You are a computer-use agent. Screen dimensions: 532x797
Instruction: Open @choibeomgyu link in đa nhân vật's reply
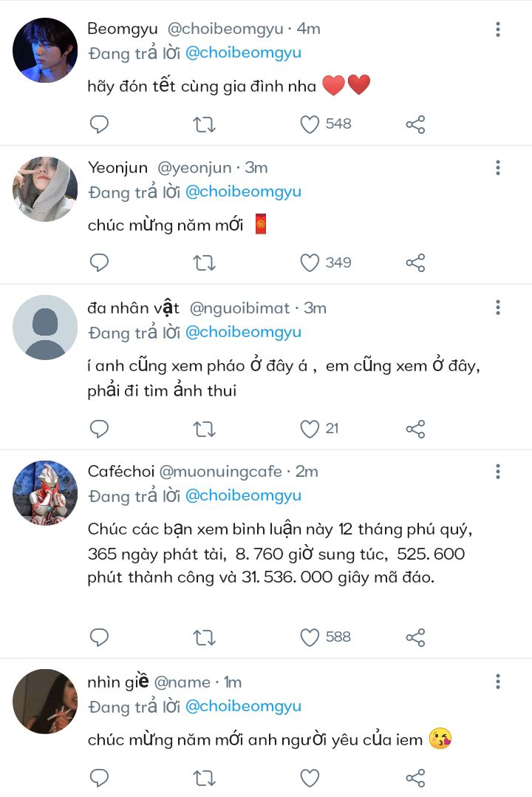[x=243, y=332]
